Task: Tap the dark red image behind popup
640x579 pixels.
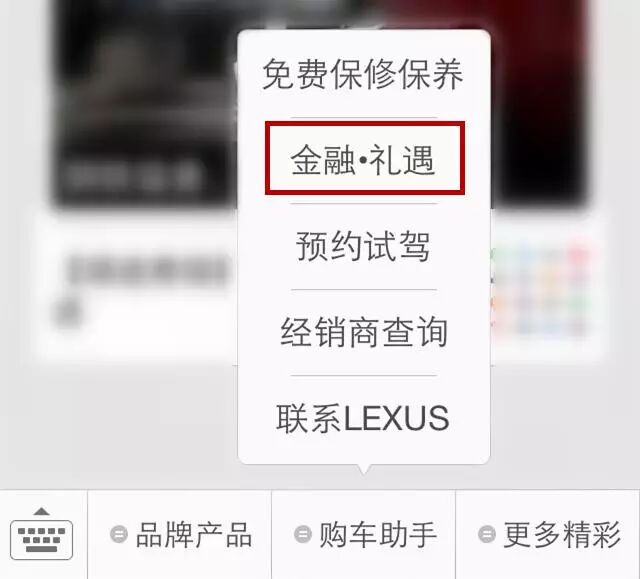Action: [541, 102]
